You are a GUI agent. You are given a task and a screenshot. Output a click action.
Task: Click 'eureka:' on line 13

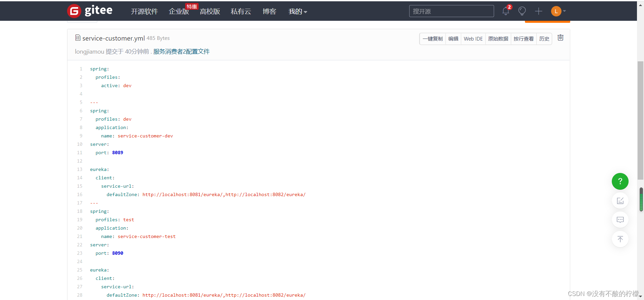tap(100, 169)
